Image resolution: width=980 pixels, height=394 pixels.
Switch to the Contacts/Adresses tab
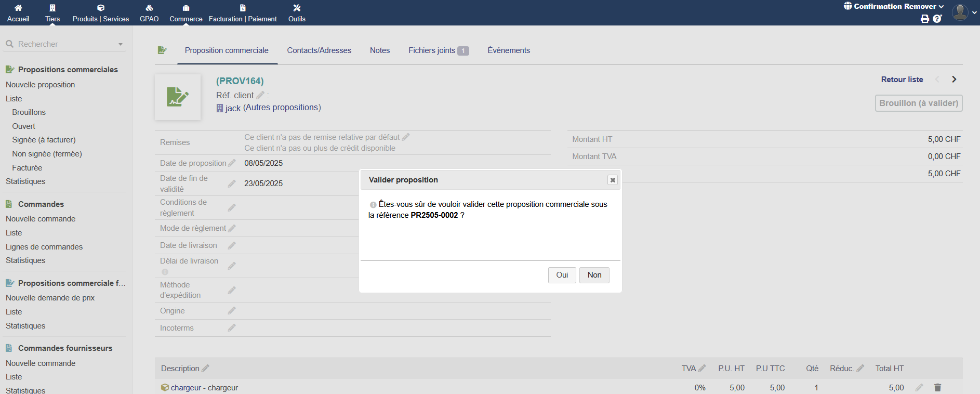pos(319,50)
